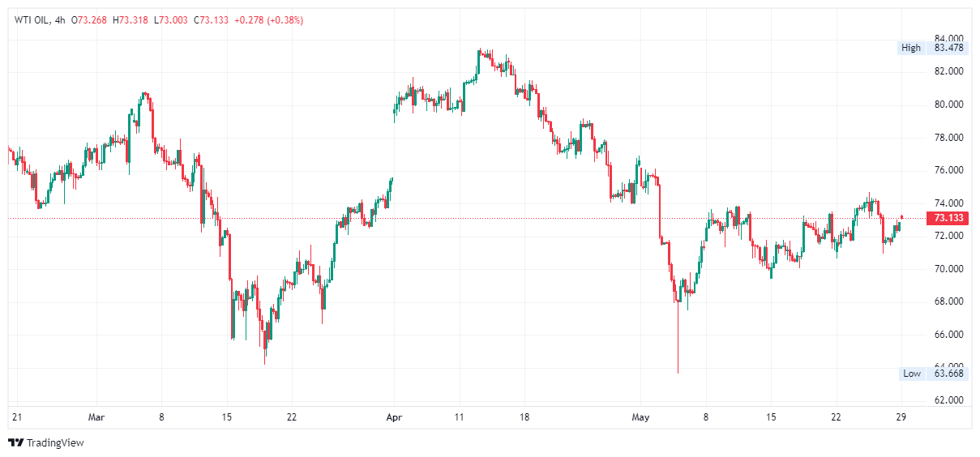
Task: Click the TradingView brand text link
Action: pos(55,442)
